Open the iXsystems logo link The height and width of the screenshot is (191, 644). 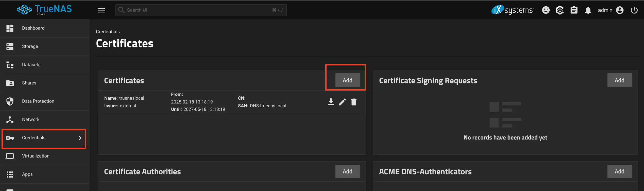coord(513,10)
